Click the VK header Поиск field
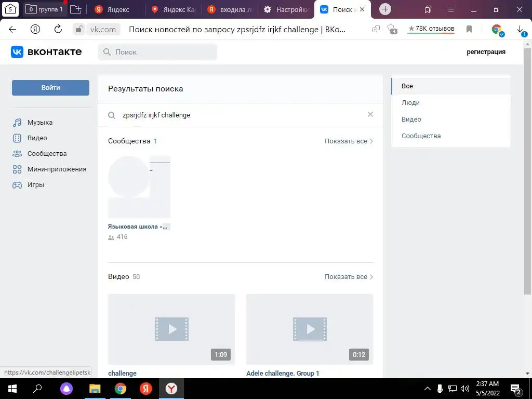This screenshot has height=399, width=532. [157, 52]
